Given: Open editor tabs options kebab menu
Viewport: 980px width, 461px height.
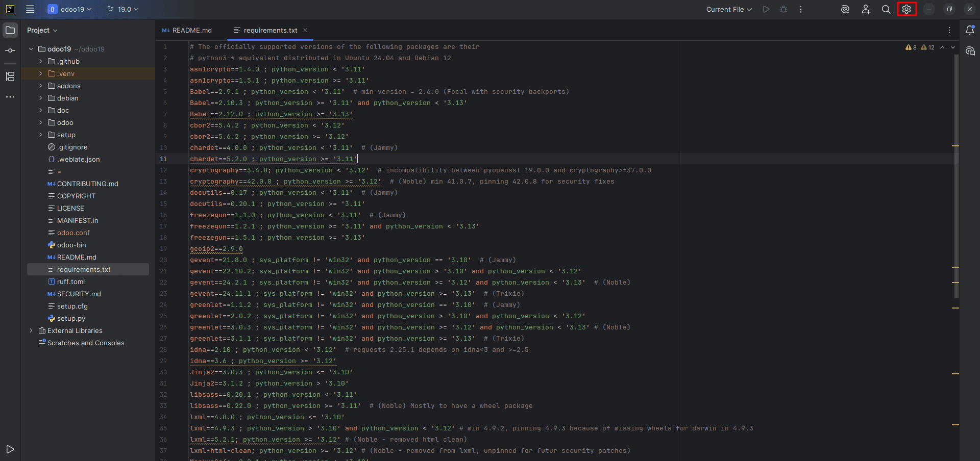Looking at the screenshot, I should click(949, 30).
